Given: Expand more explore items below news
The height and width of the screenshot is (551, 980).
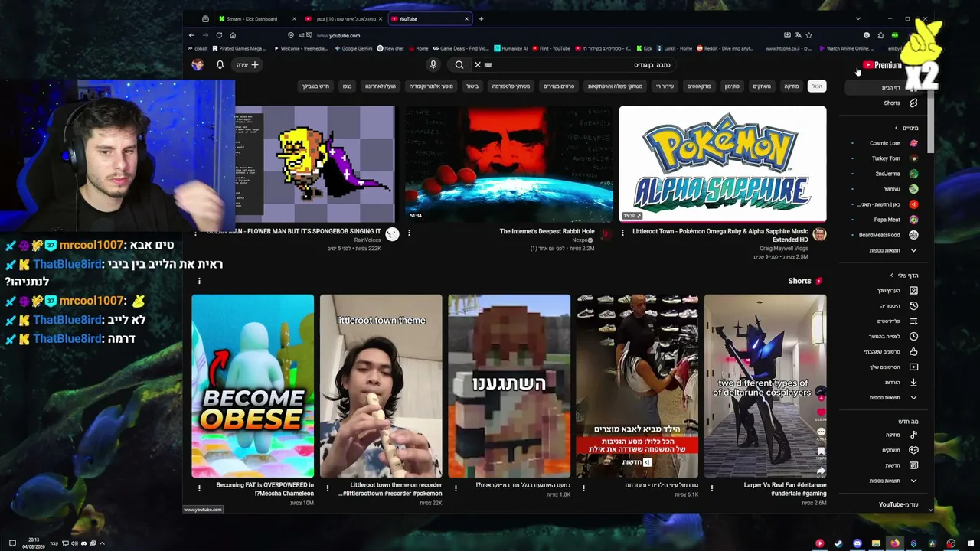Looking at the screenshot, I should click(x=885, y=481).
